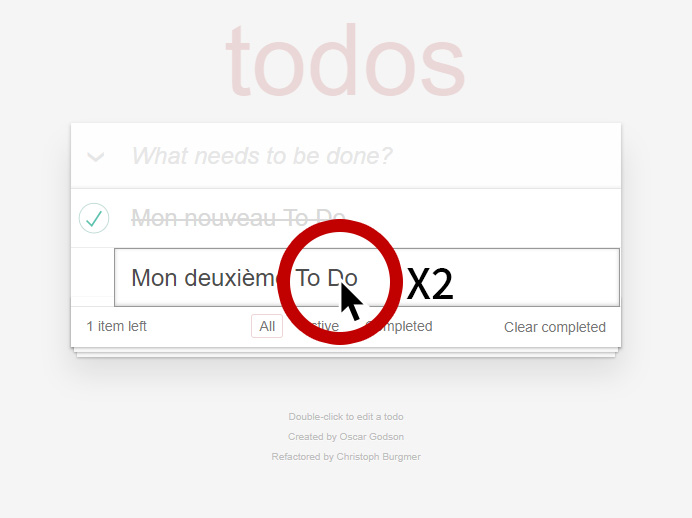Click the black mouse pointer arrow graphic
The image size is (692, 518).
(x=351, y=301)
